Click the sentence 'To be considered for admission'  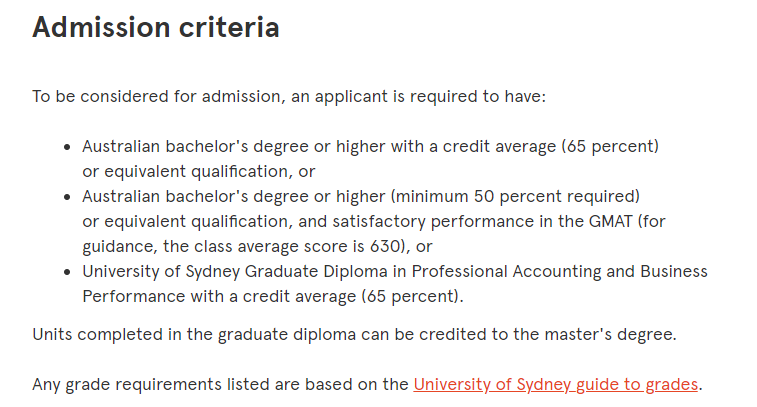(289, 97)
